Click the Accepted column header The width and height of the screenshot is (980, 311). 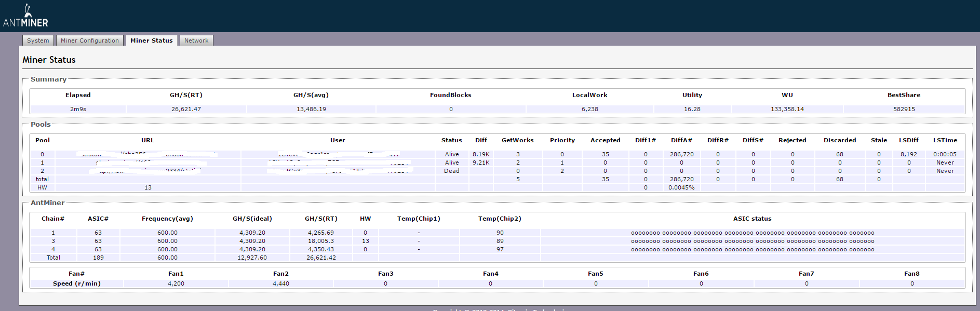tap(605, 140)
